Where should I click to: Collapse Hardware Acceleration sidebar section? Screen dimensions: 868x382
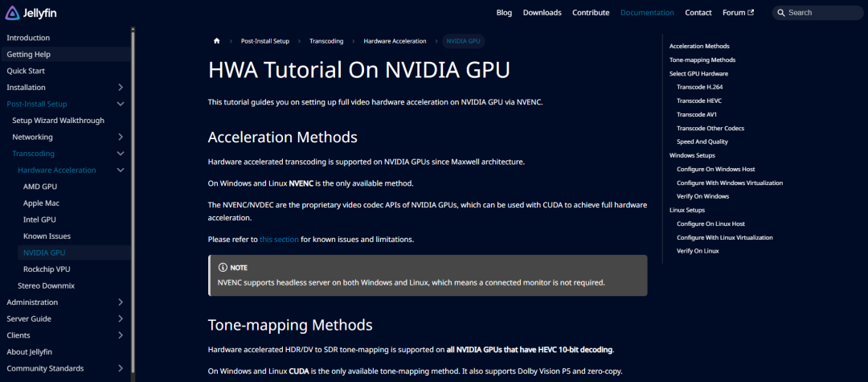point(121,170)
